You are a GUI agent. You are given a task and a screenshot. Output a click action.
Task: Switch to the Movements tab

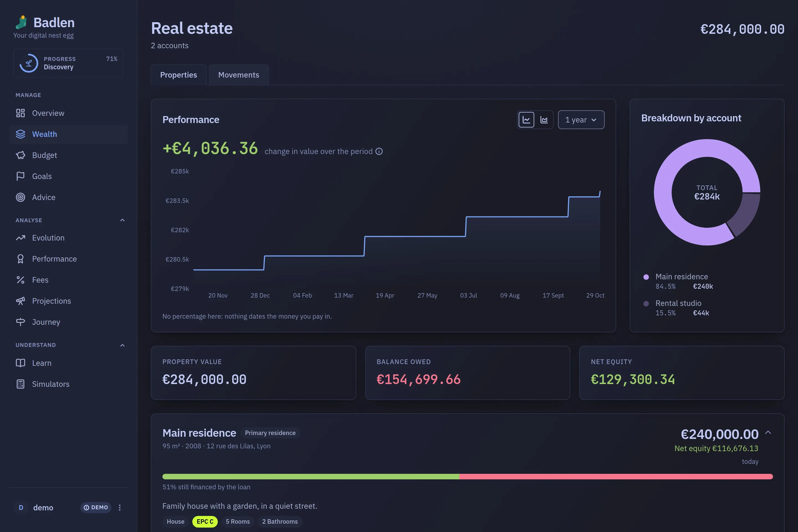click(239, 75)
